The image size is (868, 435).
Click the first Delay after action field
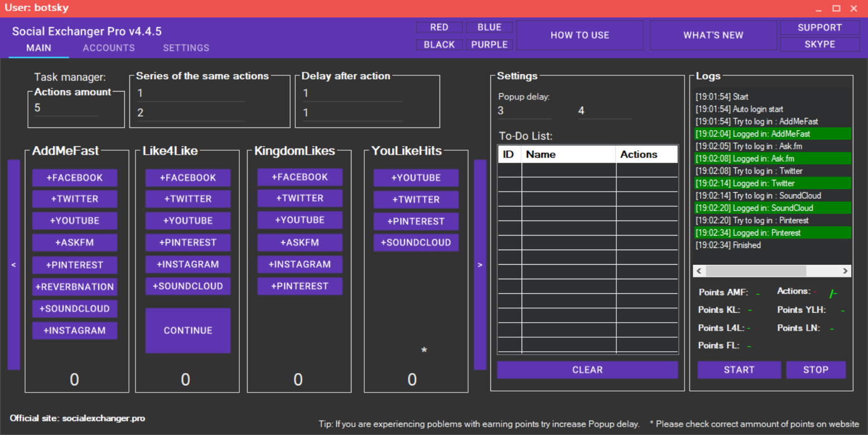(x=352, y=93)
